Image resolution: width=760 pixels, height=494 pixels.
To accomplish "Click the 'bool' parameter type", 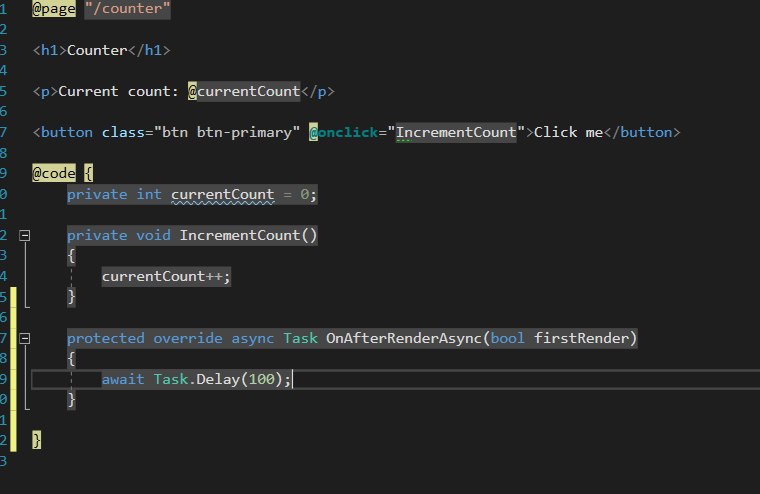I will pos(507,338).
